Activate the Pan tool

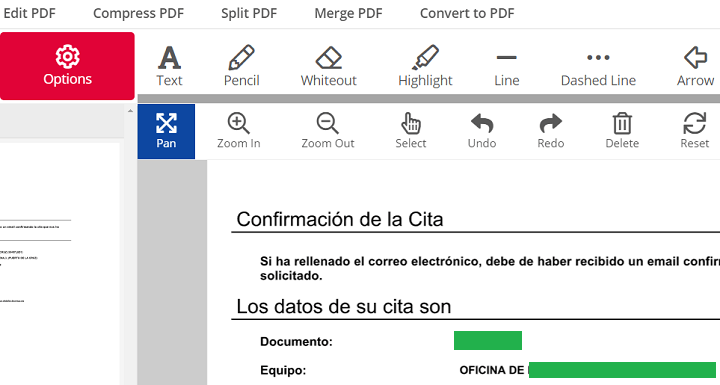click(166, 131)
